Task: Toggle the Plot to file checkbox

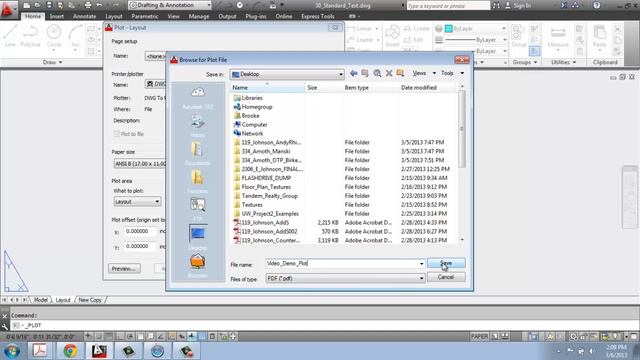Action: point(117,134)
